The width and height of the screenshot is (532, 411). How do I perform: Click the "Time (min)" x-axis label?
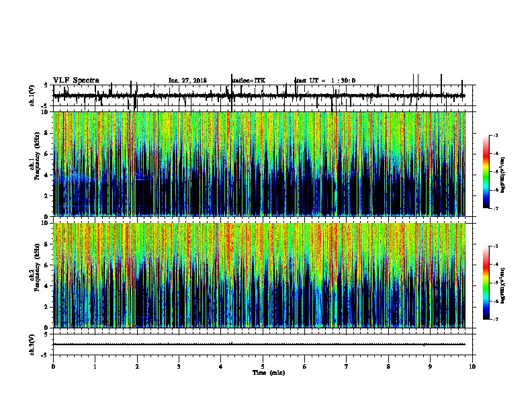[x=269, y=373]
